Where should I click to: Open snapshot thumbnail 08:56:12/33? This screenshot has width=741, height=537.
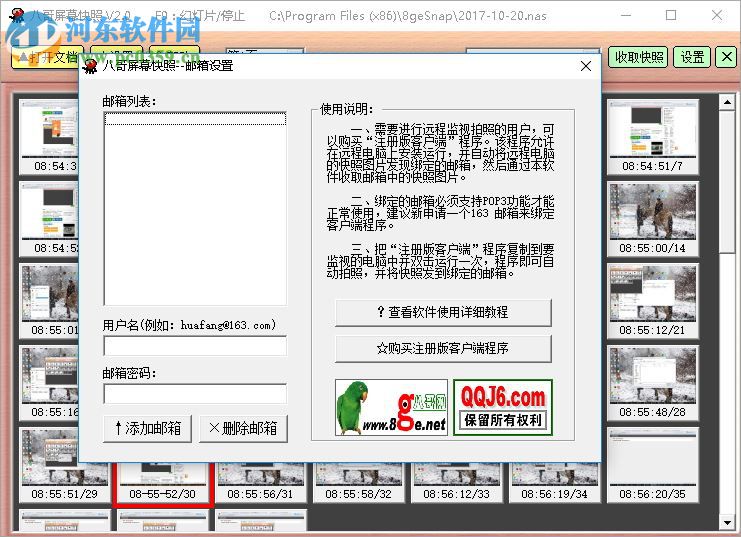coord(457,482)
